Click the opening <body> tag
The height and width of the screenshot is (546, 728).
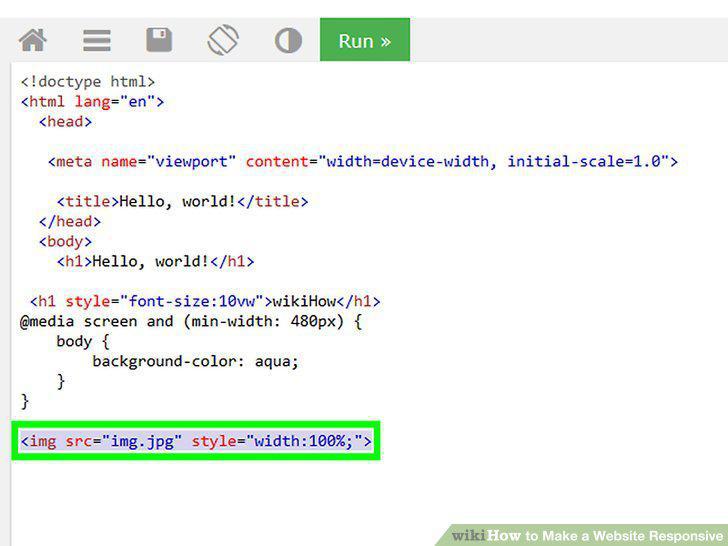tap(65, 241)
